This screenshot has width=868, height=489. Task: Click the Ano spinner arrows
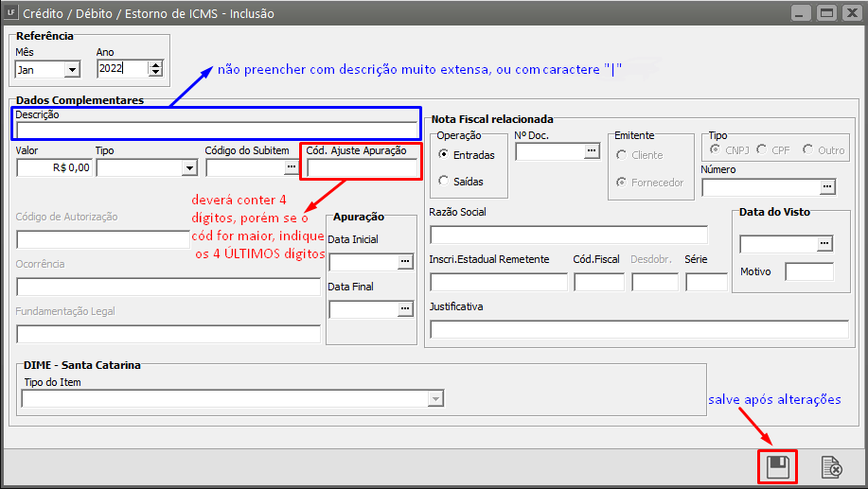(156, 68)
